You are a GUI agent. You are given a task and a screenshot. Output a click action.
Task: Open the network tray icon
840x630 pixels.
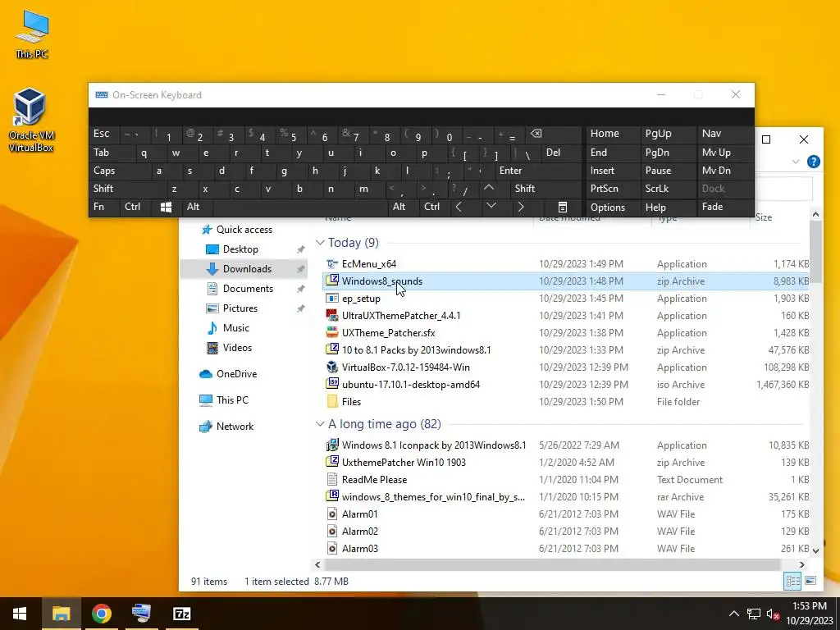(x=754, y=614)
